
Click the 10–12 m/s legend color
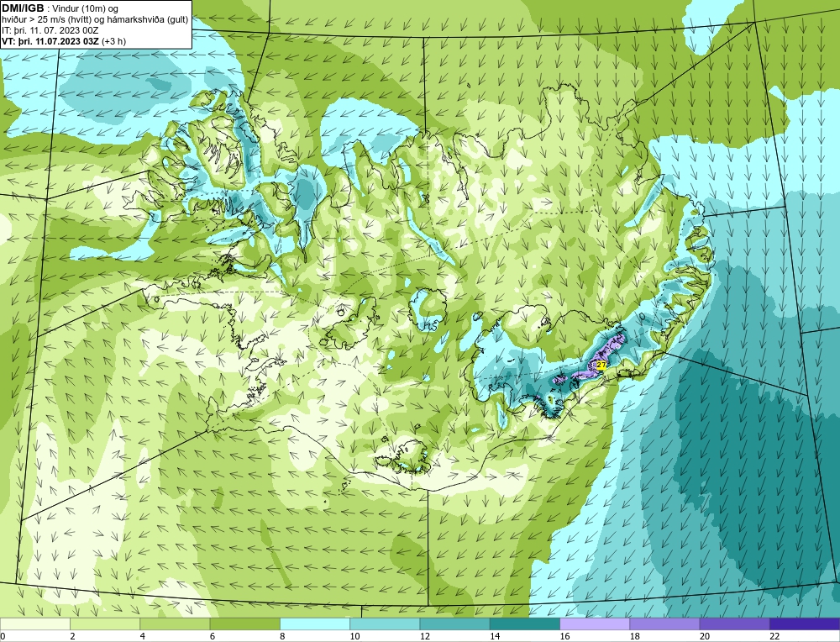click(385, 624)
